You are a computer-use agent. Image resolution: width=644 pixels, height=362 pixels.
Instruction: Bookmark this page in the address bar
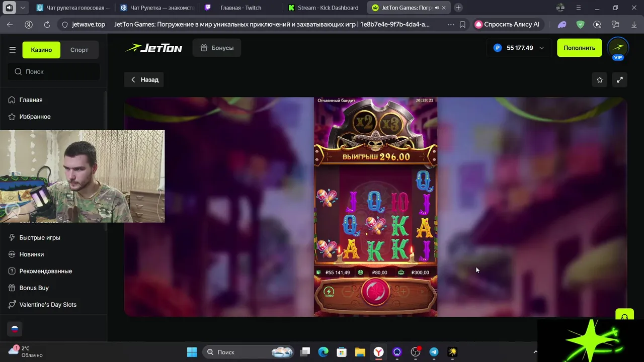pyautogui.click(x=462, y=24)
